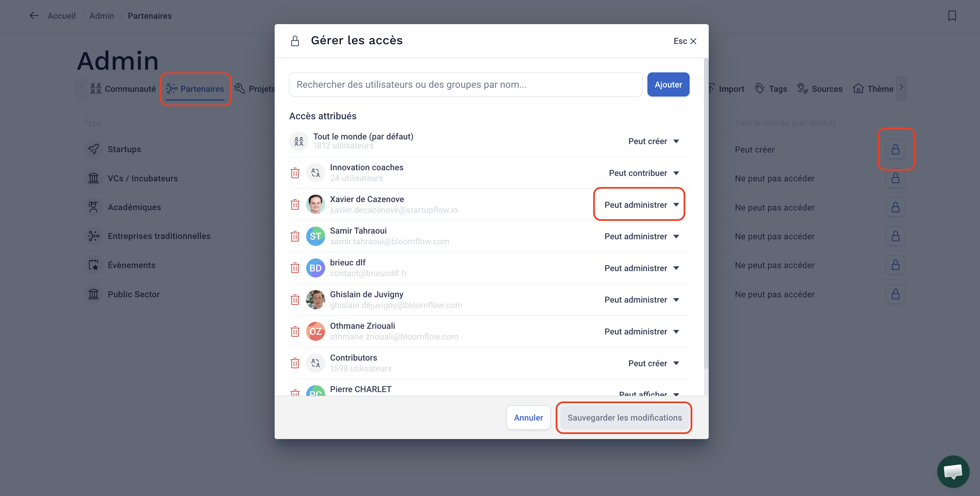Open the Thème tab
The width and height of the screenshot is (980, 496).
pos(873,89)
